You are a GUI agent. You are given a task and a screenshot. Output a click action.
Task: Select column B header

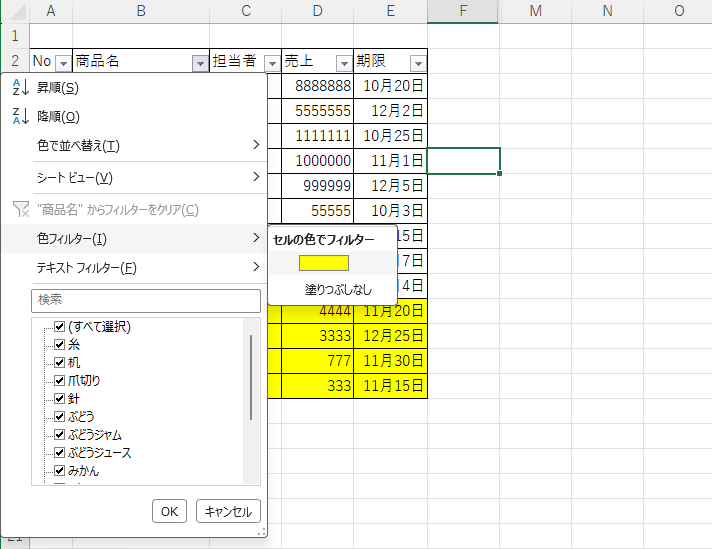click(x=141, y=11)
